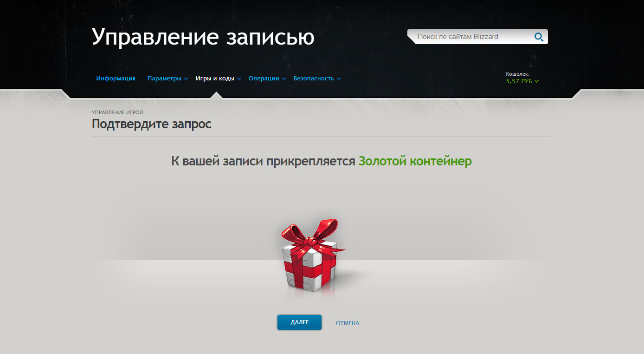The image size is (644, 354).
Task: Open the Безопасность menu label
Action: pos(314,79)
